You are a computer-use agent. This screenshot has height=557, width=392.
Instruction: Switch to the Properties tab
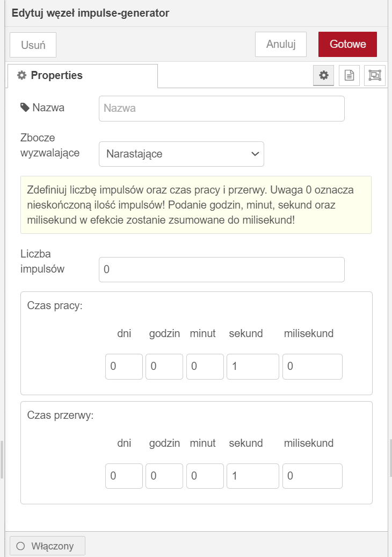[82, 76]
